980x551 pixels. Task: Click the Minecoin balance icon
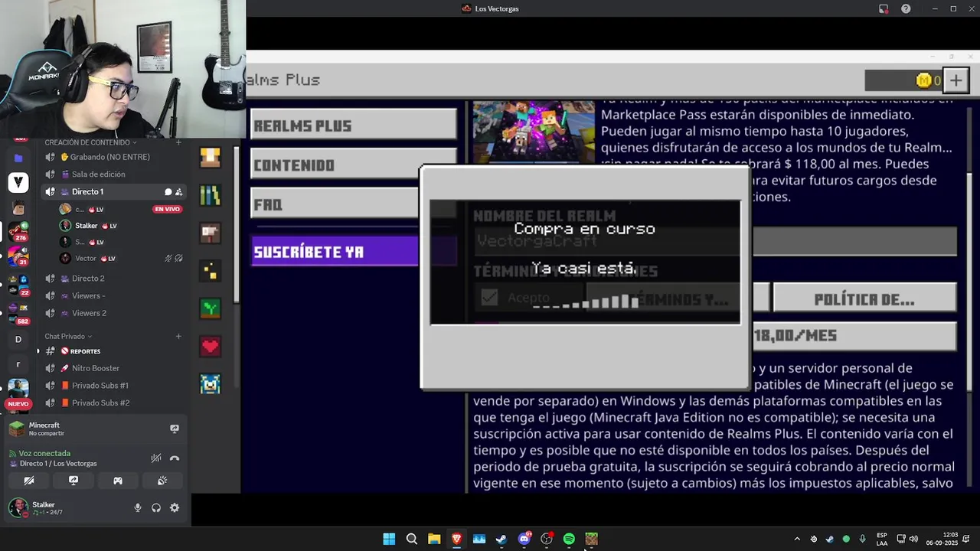pos(923,80)
